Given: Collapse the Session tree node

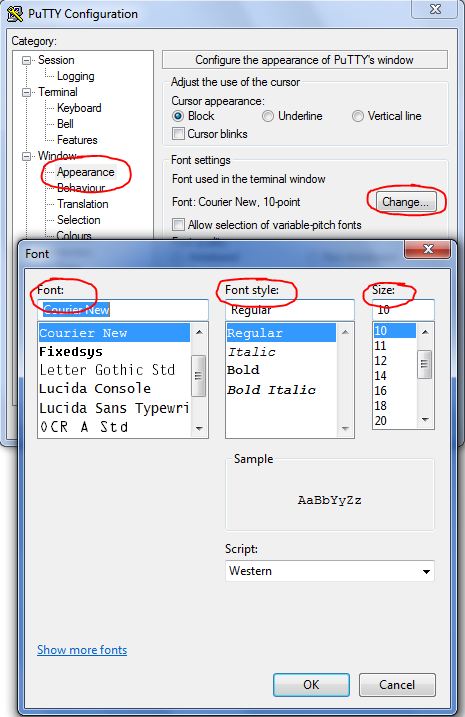Looking at the screenshot, I should (x=27, y=60).
